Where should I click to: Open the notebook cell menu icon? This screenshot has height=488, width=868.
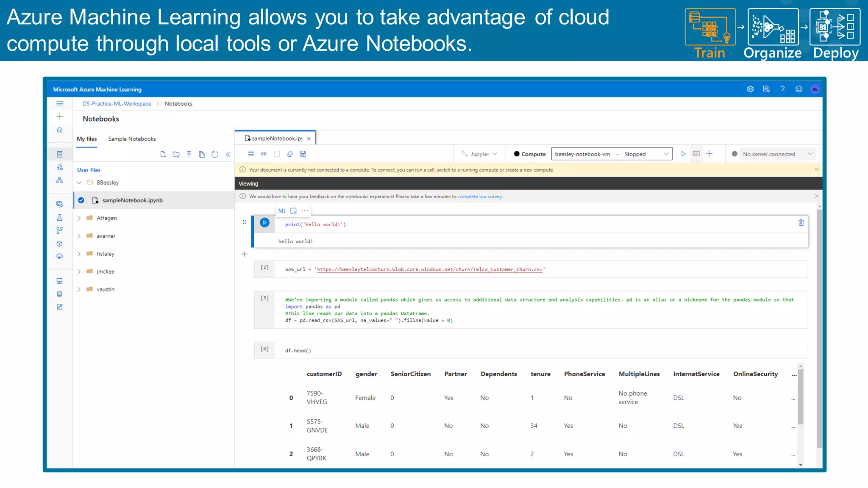pos(251,154)
